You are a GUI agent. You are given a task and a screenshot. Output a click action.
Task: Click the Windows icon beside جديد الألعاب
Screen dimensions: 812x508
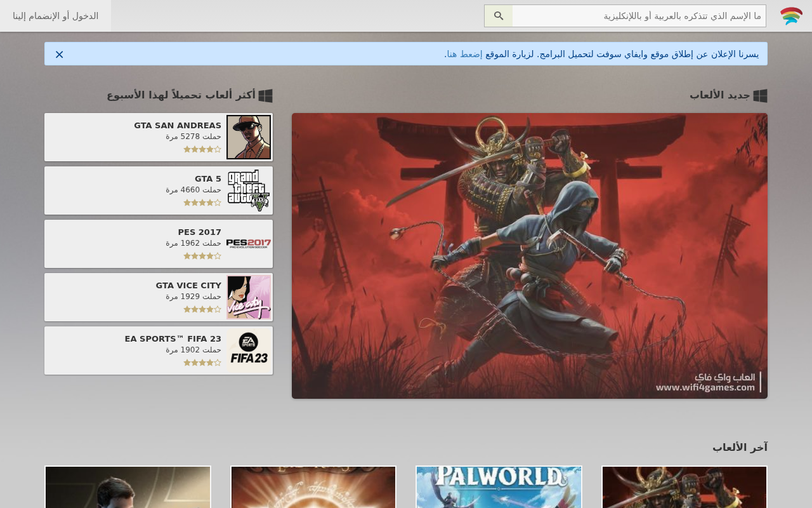click(760, 95)
